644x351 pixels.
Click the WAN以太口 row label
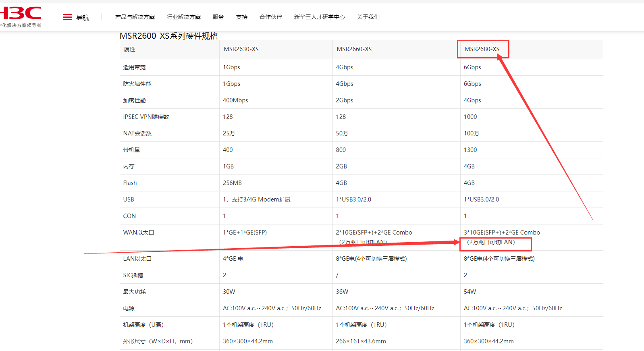pyautogui.click(x=139, y=233)
